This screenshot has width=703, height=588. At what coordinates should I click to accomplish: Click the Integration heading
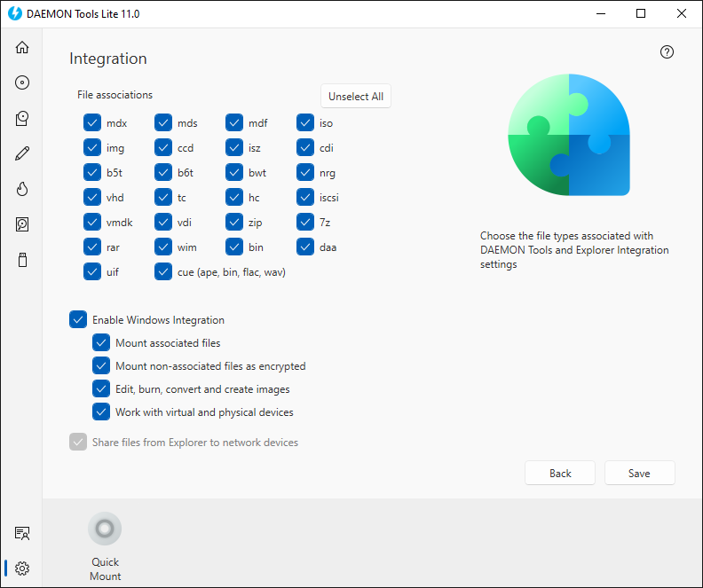coord(108,59)
